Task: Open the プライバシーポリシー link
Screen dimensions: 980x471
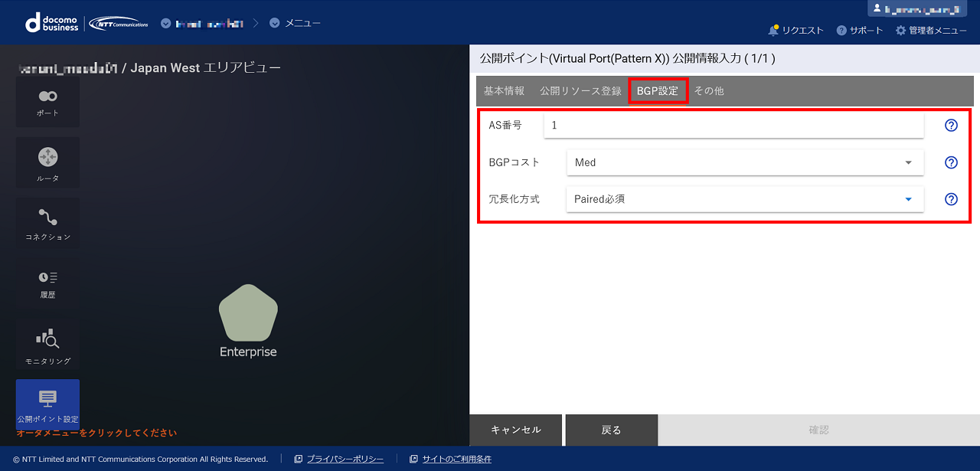Action: click(345, 460)
